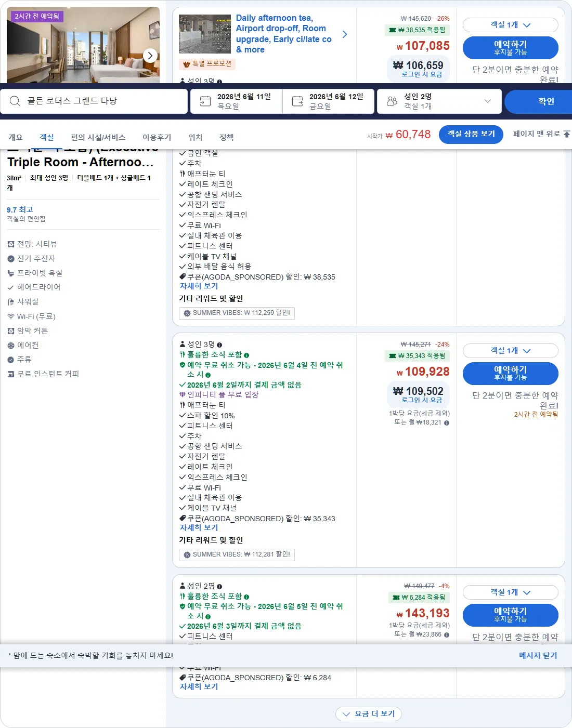Image resolution: width=572 pixels, height=728 pixels.
Task: Click the Daily afternoon tea promotion link
Action: [284, 34]
